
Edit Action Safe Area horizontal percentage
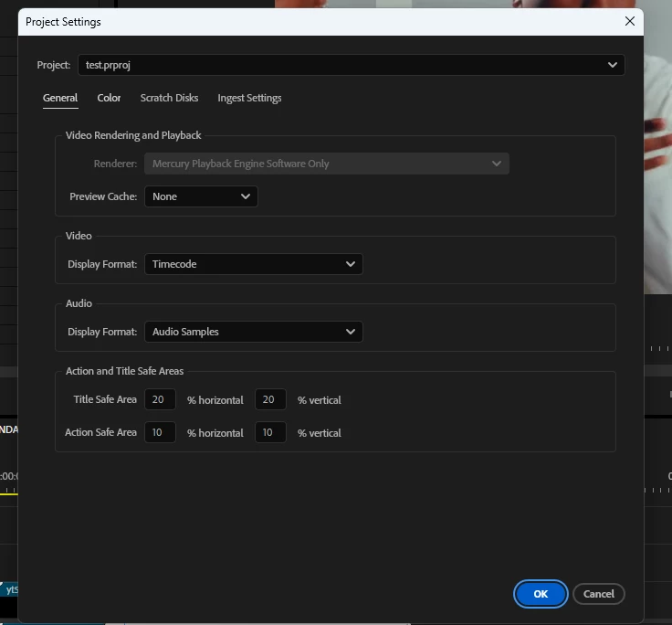pos(160,432)
